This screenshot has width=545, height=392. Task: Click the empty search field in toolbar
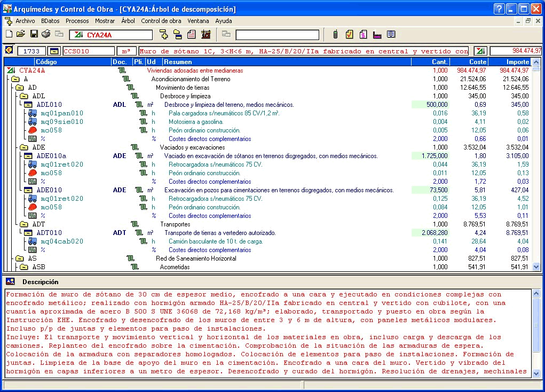pyautogui.click(x=278, y=35)
